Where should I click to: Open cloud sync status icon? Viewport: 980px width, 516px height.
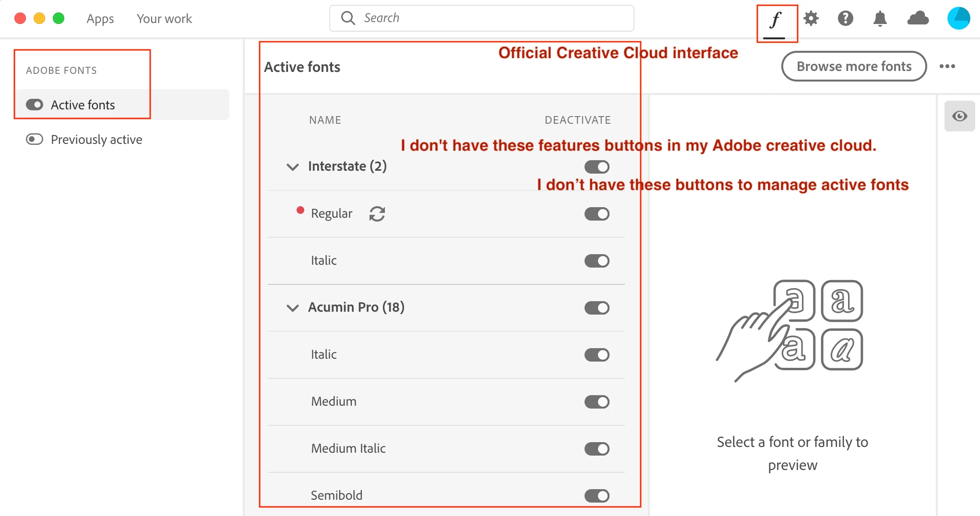918,18
